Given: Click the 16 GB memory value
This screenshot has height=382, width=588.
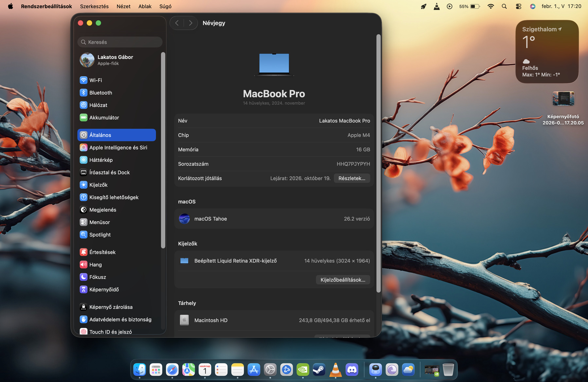Looking at the screenshot, I should tap(363, 150).
